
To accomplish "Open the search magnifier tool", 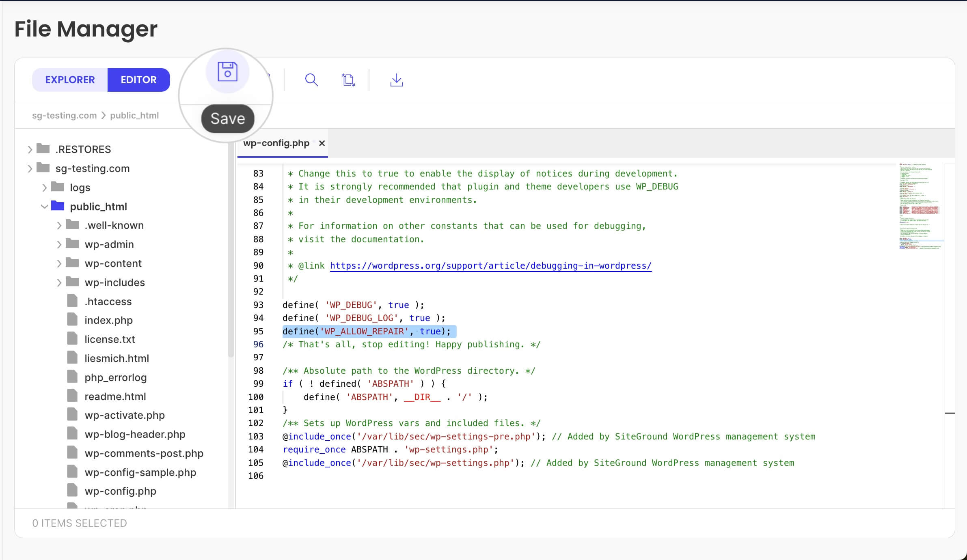I will tap(311, 80).
